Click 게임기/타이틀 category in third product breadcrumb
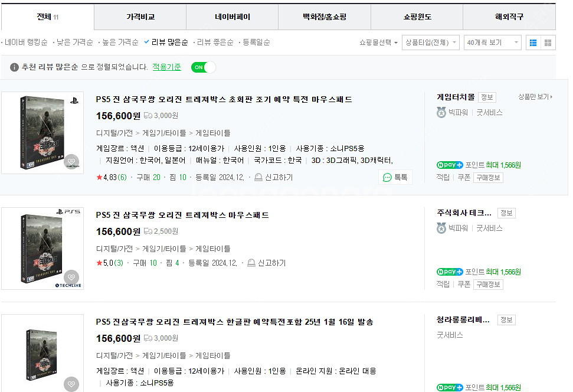 [164, 355]
